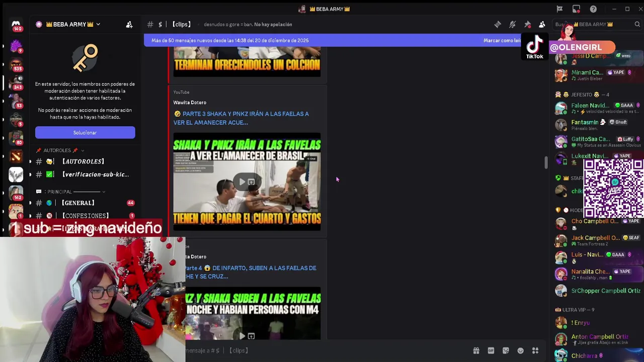This screenshot has width=644, height=362.
Task: Open the server icon with 53 badge
Action: [16, 101]
